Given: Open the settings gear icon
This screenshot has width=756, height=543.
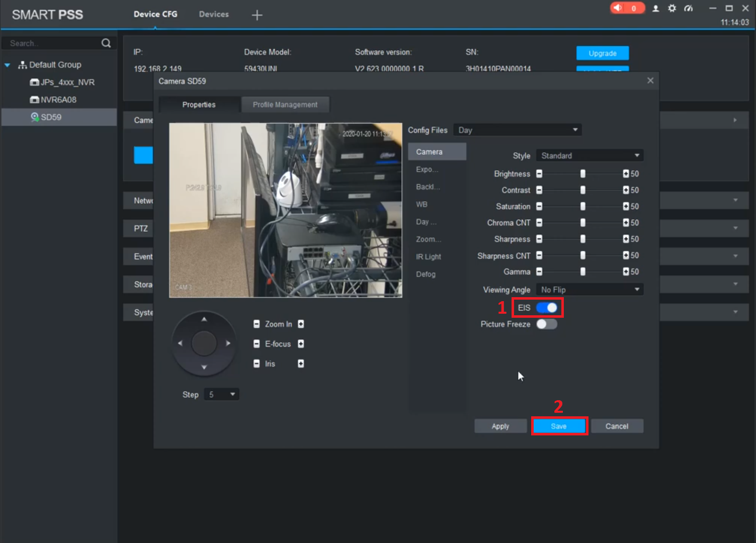Looking at the screenshot, I should 672,9.
